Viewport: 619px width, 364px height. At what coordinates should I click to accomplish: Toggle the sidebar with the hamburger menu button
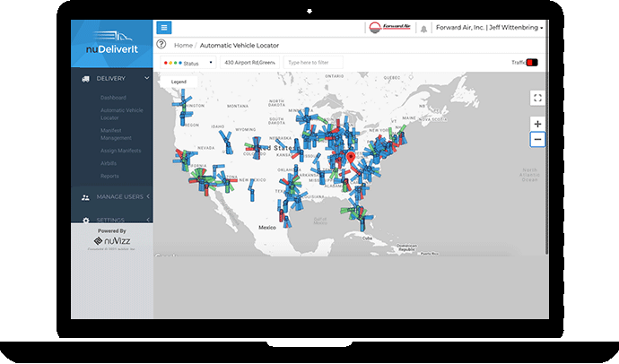click(164, 28)
